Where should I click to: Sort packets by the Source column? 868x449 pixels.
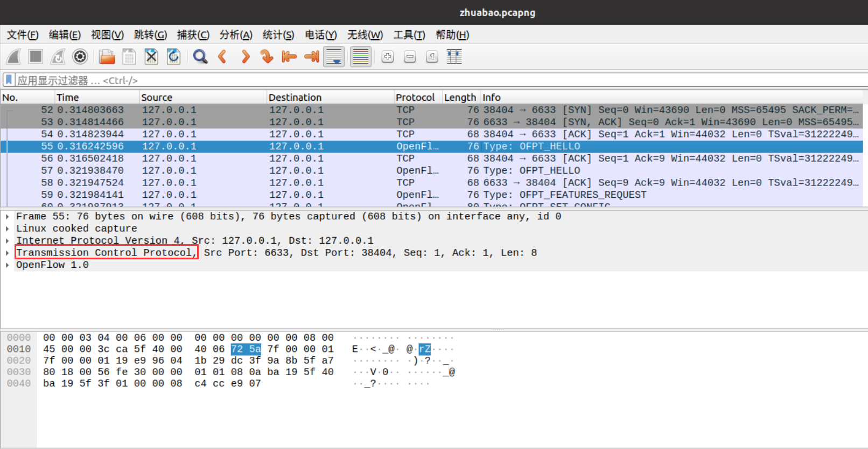(203, 98)
